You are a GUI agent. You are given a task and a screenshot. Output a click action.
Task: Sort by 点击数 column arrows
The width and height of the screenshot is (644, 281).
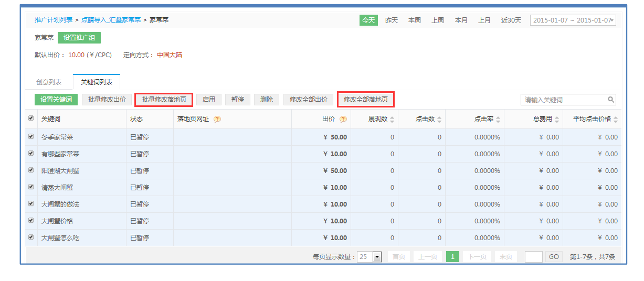[x=439, y=120]
